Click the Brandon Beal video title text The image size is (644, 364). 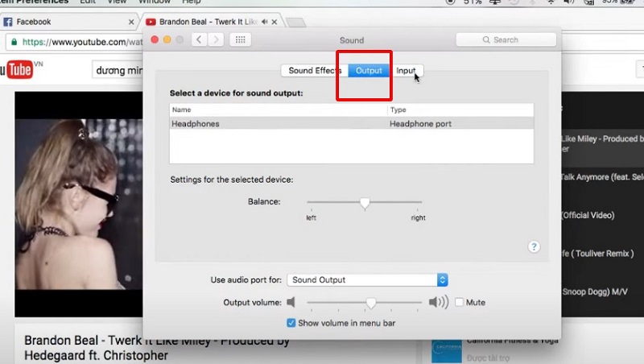point(157,348)
